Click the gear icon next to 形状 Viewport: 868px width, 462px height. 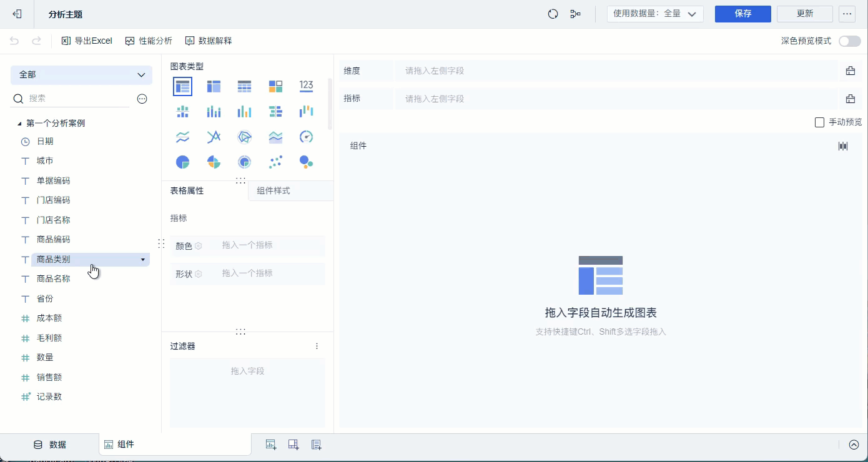click(x=199, y=274)
